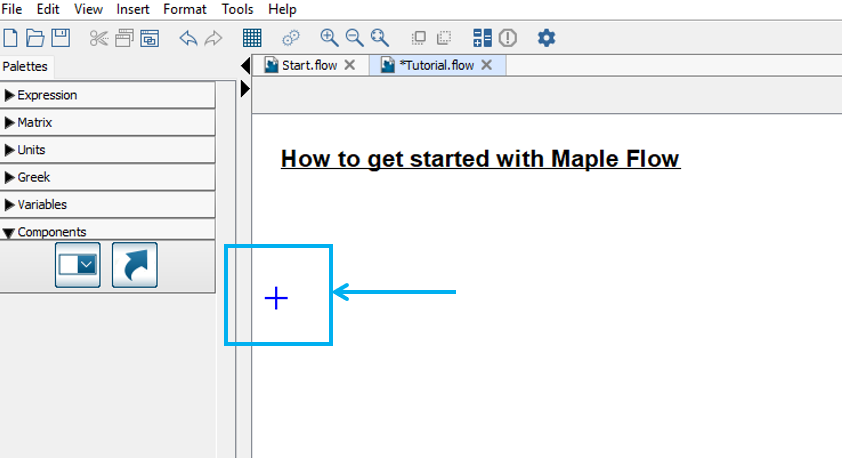
Task: Expand the Units palette
Action: coord(107,150)
